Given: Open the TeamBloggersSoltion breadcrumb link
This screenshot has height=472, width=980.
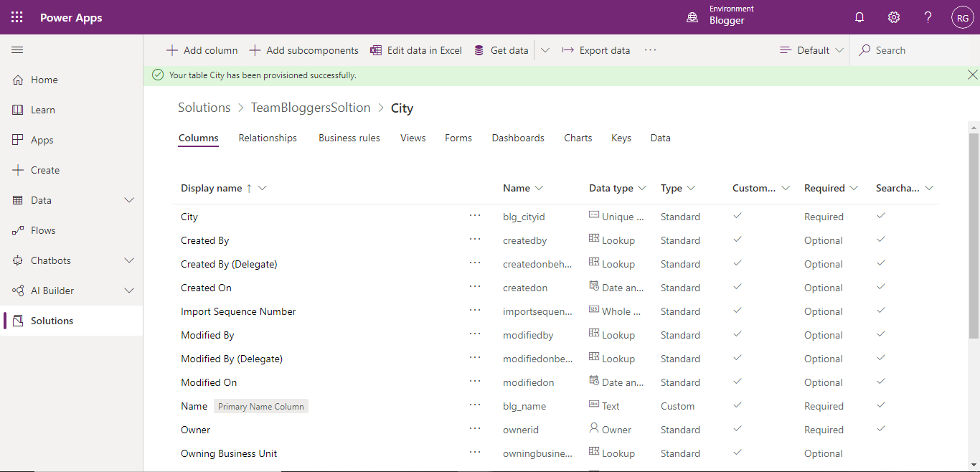Looking at the screenshot, I should click(311, 108).
